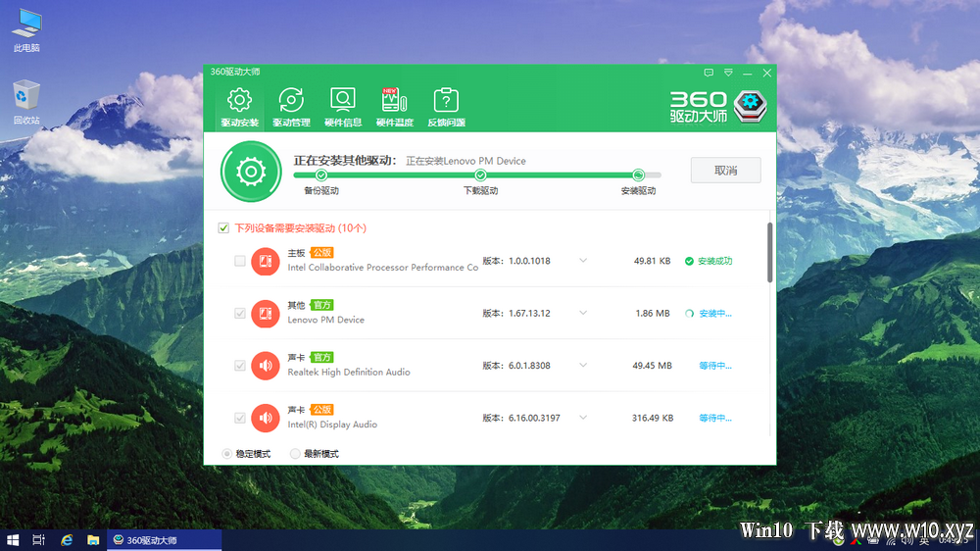Open 回收站 desktop icon
Image resolution: width=980 pixels, height=551 pixels.
pos(26,102)
